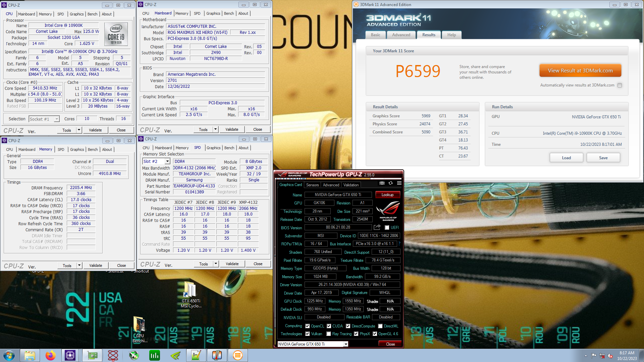This screenshot has width=644, height=362.
Task: Click the Lookup button in GPU-Z
Action: pos(387,195)
